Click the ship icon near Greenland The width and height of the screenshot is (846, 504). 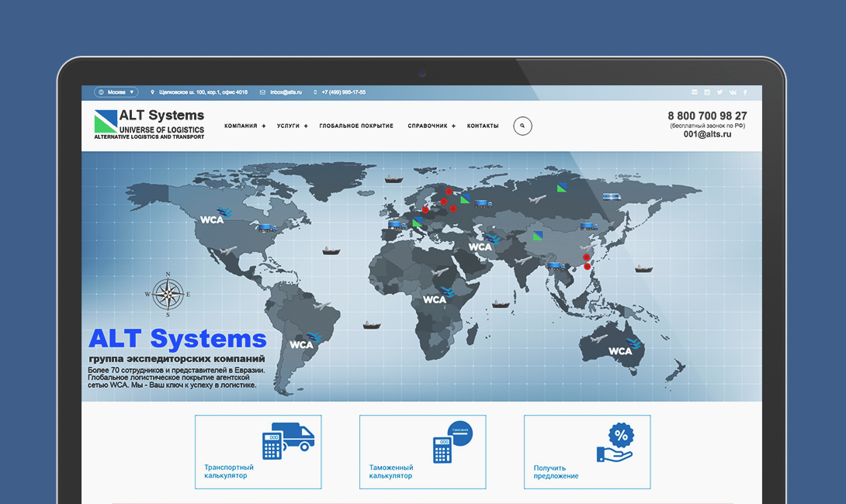[394, 179]
